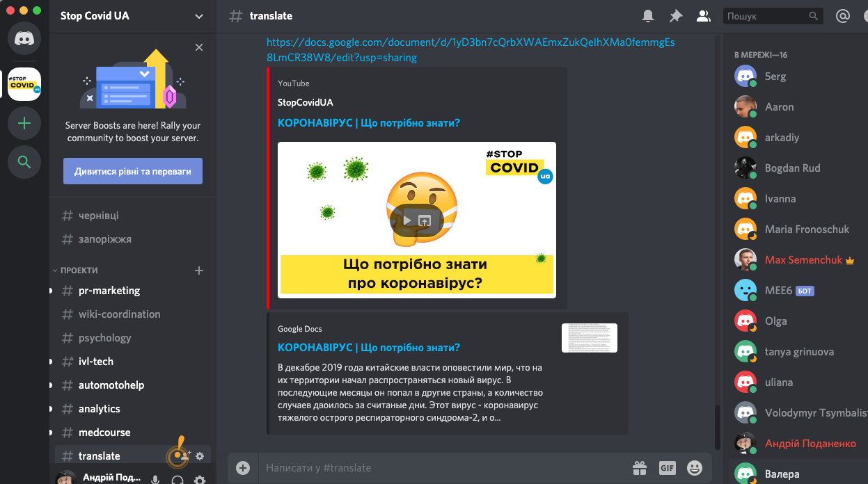Click the GIF picker icon
868x484 pixels.
(667, 468)
